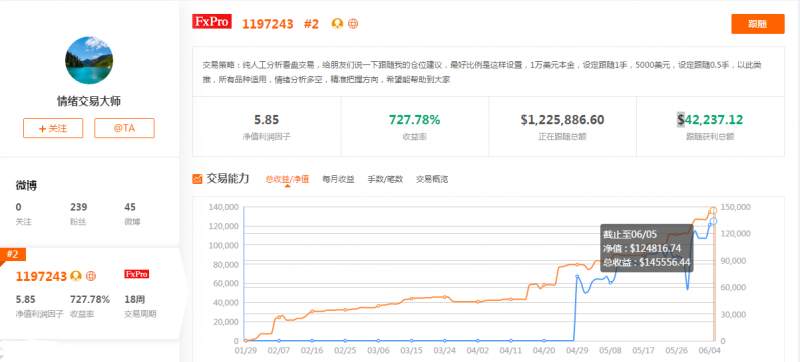This screenshot has width=800, height=362.
Task: Click the 04/29 date label on chart axis
Action: click(577, 351)
